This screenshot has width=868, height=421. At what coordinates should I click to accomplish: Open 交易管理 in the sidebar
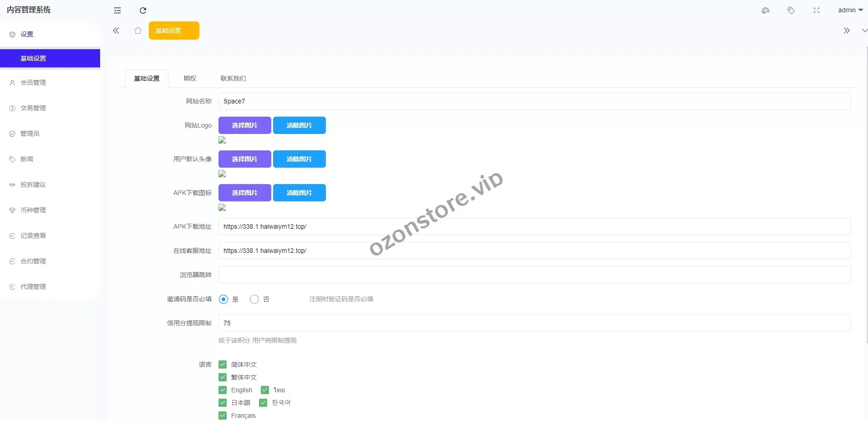click(33, 108)
